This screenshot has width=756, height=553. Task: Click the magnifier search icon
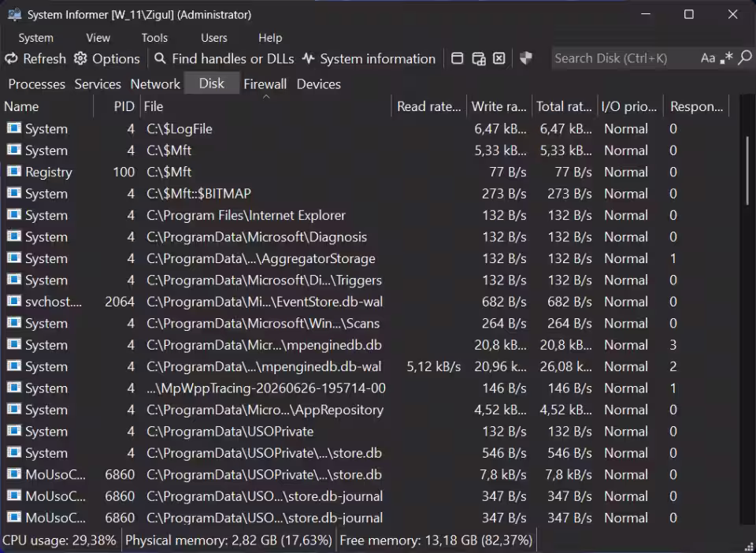tap(745, 58)
